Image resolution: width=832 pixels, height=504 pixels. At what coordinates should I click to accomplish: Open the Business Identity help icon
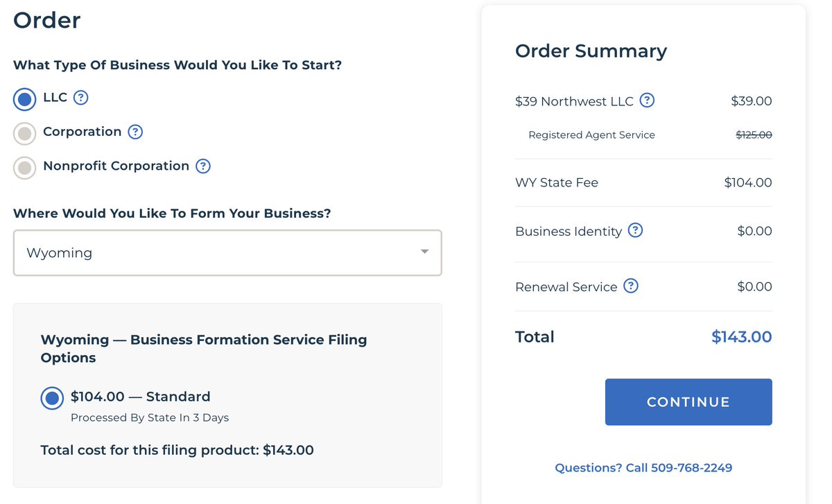(x=635, y=230)
